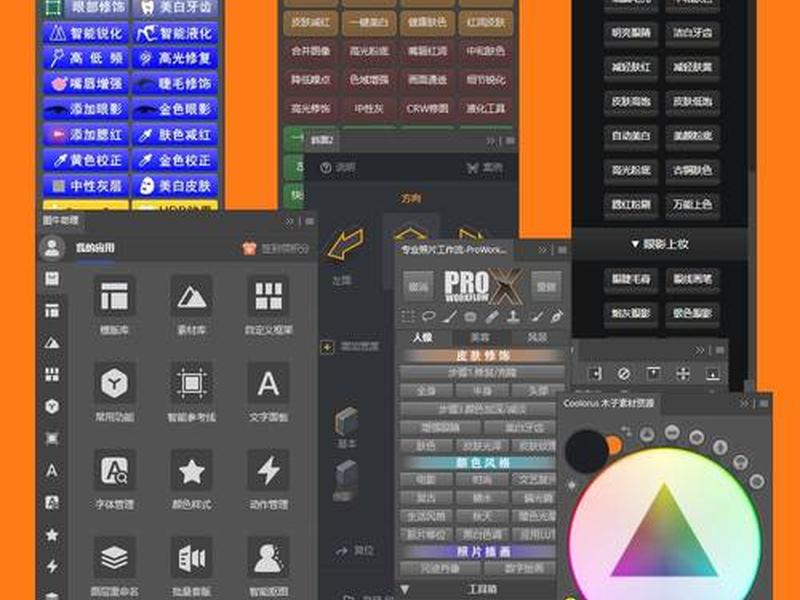Click the 万能上色 button in the black panel
Image resolution: width=800 pixels, height=600 pixels.
692,204
